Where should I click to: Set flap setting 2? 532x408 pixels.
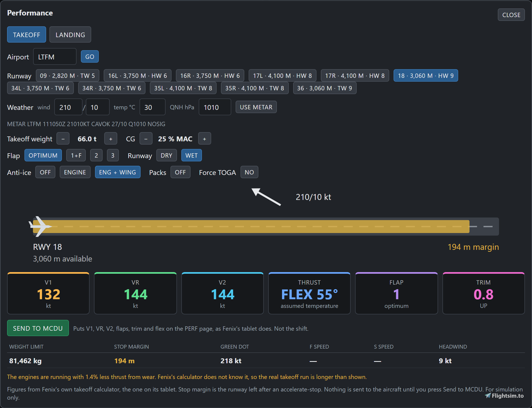tap(96, 155)
